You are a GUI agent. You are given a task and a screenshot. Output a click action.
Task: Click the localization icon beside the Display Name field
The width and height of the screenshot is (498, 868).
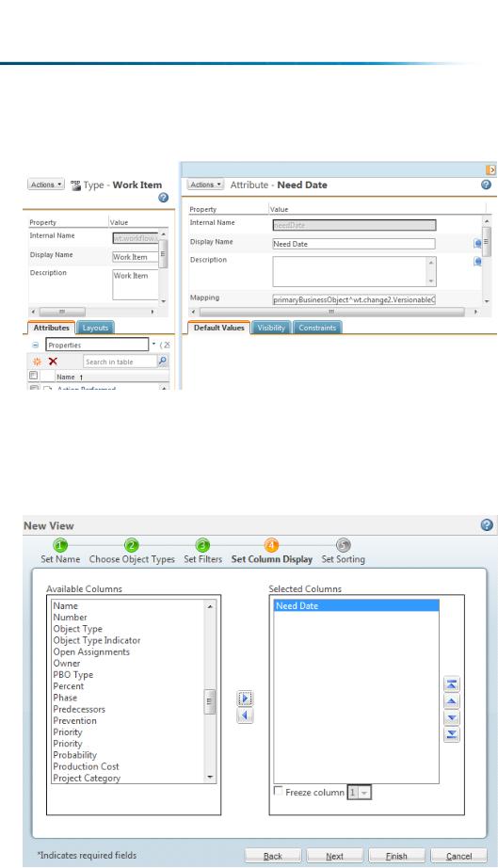pos(477,244)
